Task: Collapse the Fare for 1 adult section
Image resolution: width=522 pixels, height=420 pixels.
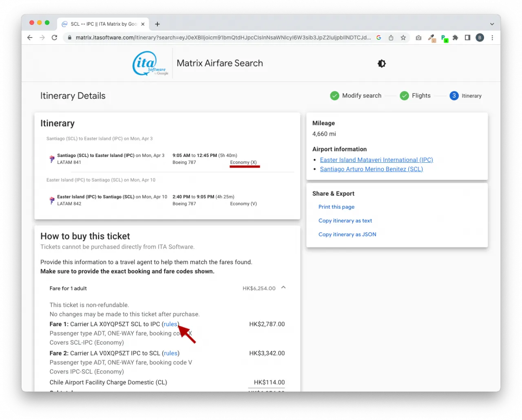Action: click(x=283, y=287)
